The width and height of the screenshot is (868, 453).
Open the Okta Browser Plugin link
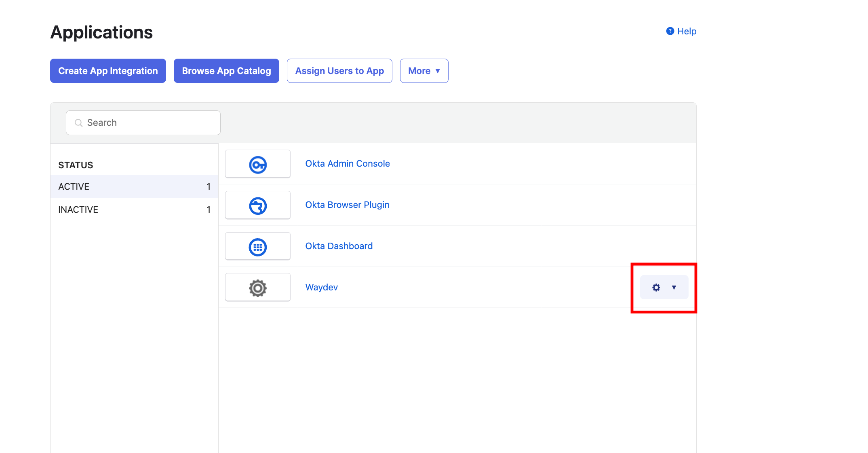tap(347, 205)
